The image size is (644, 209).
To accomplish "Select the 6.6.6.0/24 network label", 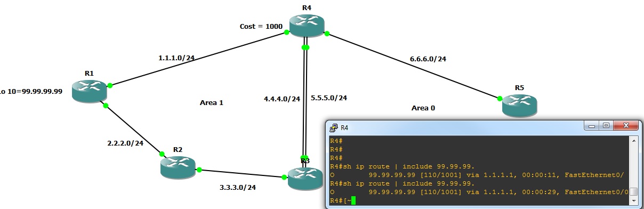I will coord(428,59).
